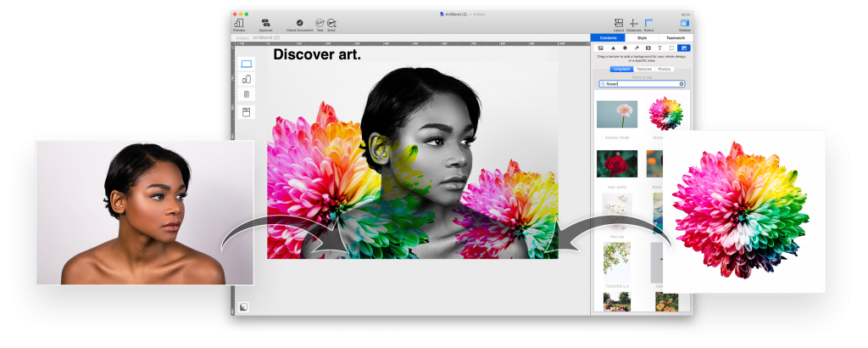Select the red rose thumbnail

pos(617,164)
